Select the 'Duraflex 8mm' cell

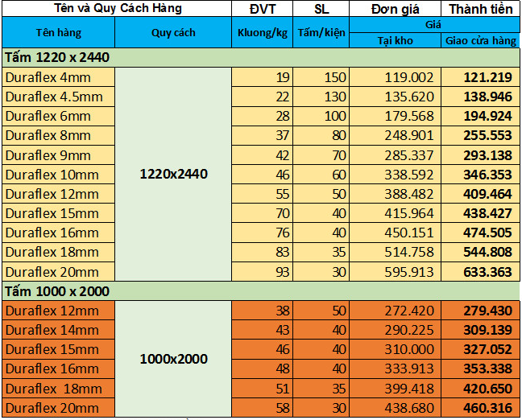[59, 135]
